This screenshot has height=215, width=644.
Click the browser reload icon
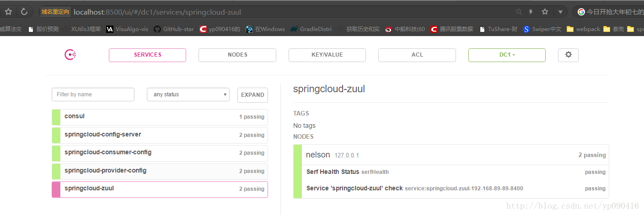[24, 12]
